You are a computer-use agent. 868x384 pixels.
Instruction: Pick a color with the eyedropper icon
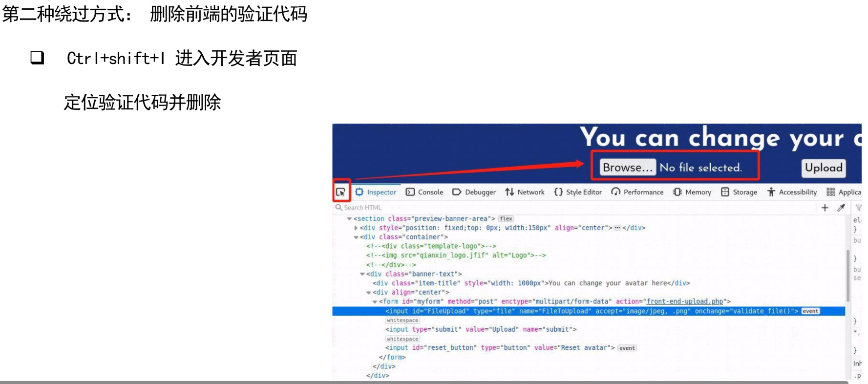click(841, 208)
